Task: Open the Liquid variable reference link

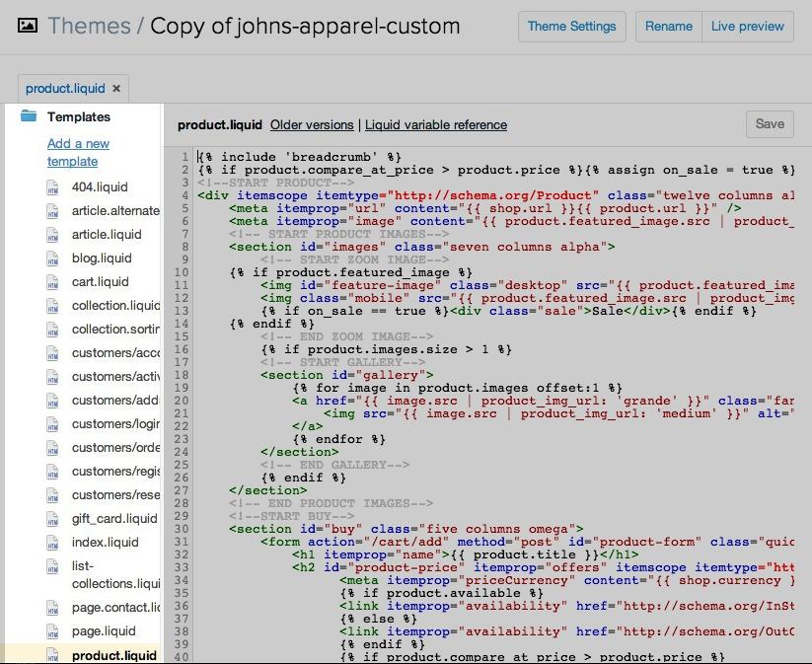Action: pyautogui.click(x=436, y=125)
